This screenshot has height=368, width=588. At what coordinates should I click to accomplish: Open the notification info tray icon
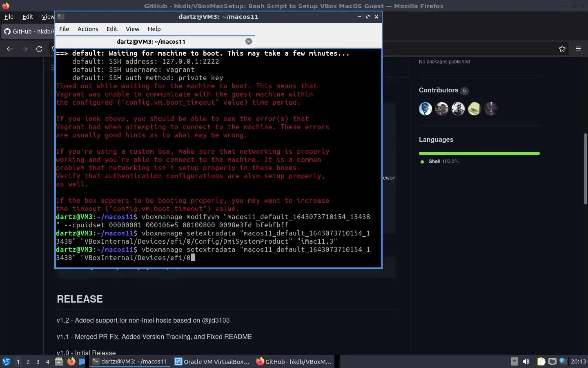(563, 361)
